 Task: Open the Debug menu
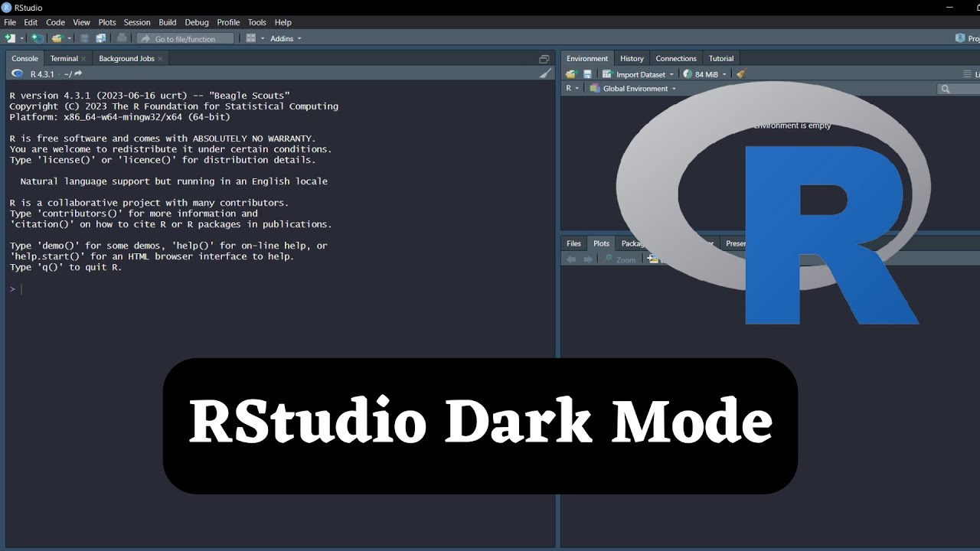(197, 22)
